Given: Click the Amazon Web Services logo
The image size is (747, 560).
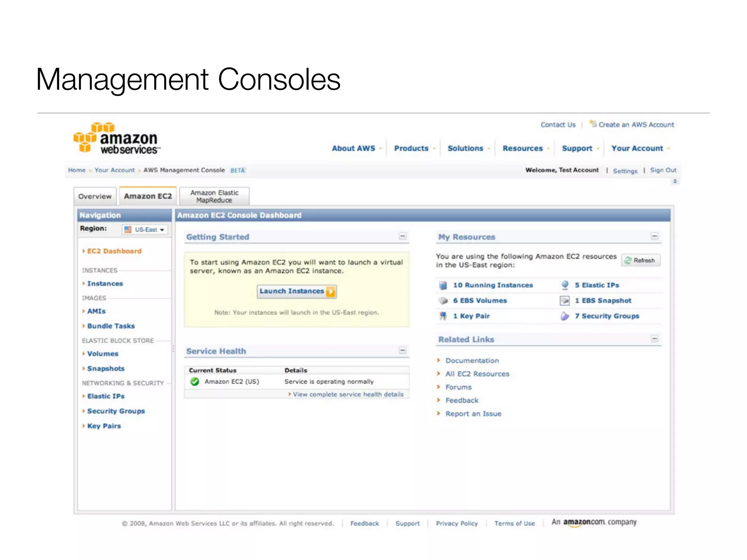Looking at the screenshot, I should pyautogui.click(x=117, y=138).
